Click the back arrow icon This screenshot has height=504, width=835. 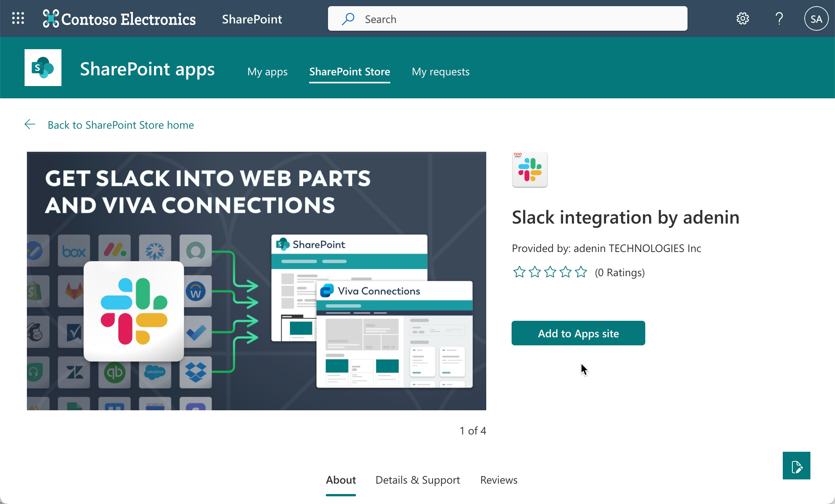(30, 124)
